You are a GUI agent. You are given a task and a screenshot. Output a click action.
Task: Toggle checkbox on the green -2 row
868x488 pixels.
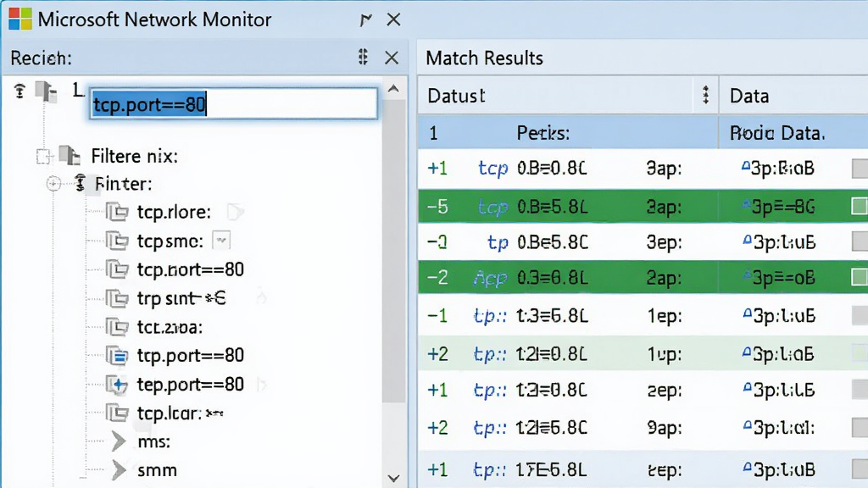pos(860,277)
